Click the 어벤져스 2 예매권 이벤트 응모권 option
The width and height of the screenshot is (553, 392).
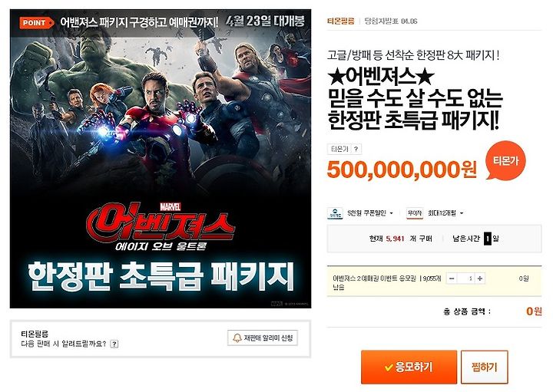coord(374,278)
